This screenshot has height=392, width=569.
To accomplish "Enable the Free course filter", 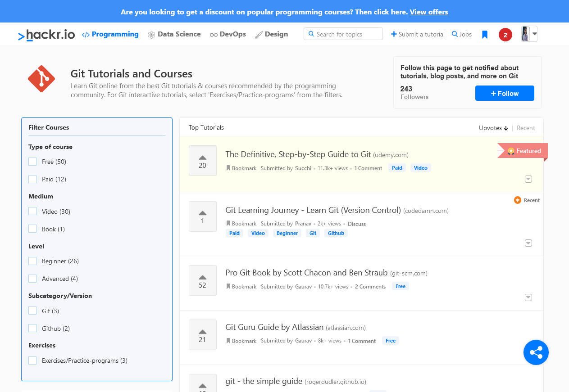I will pyautogui.click(x=32, y=162).
